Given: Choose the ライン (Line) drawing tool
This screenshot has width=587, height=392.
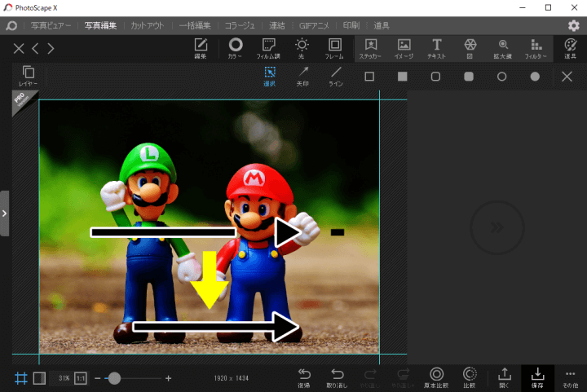Looking at the screenshot, I should tap(336, 77).
